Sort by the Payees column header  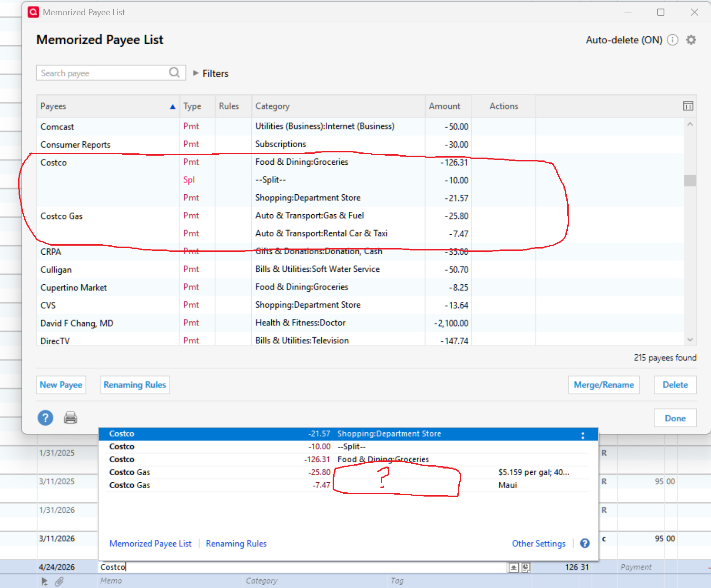(108, 106)
